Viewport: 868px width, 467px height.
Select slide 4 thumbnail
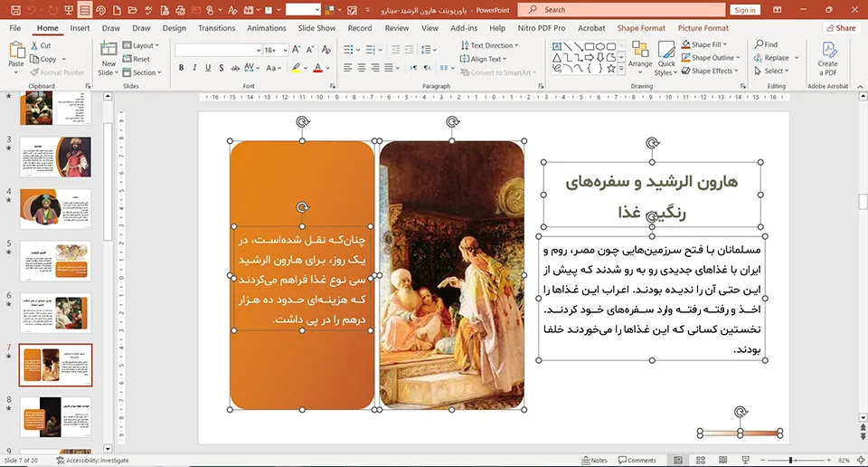point(56,209)
